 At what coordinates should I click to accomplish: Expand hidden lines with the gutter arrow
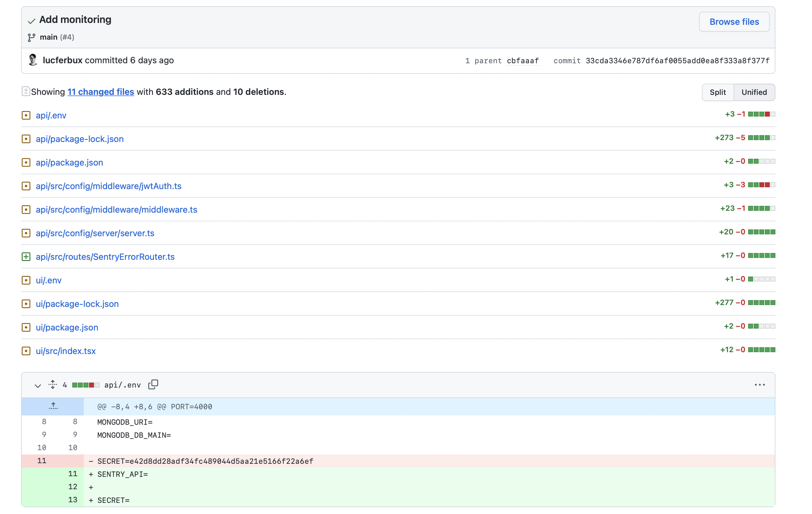53,406
